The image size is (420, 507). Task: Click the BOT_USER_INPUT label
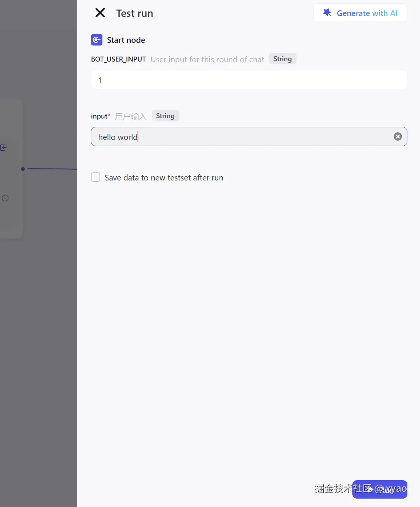(x=118, y=59)
